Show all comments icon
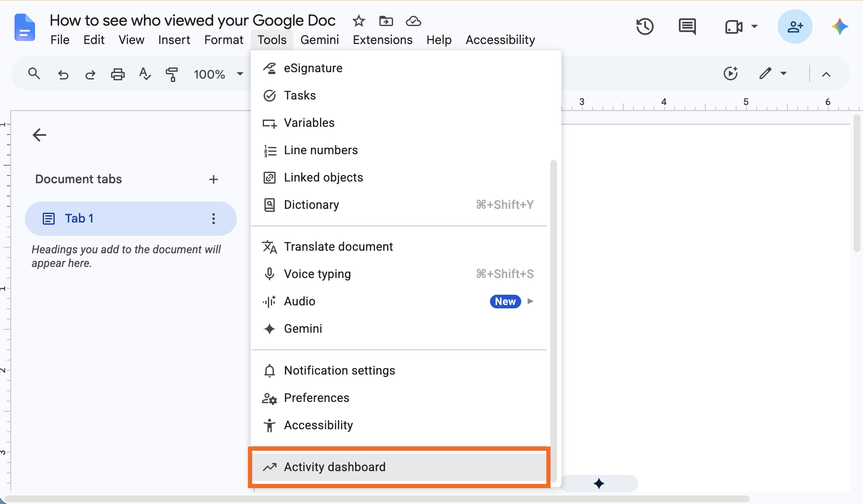This screenshot has height=504, width=863. 687,26
